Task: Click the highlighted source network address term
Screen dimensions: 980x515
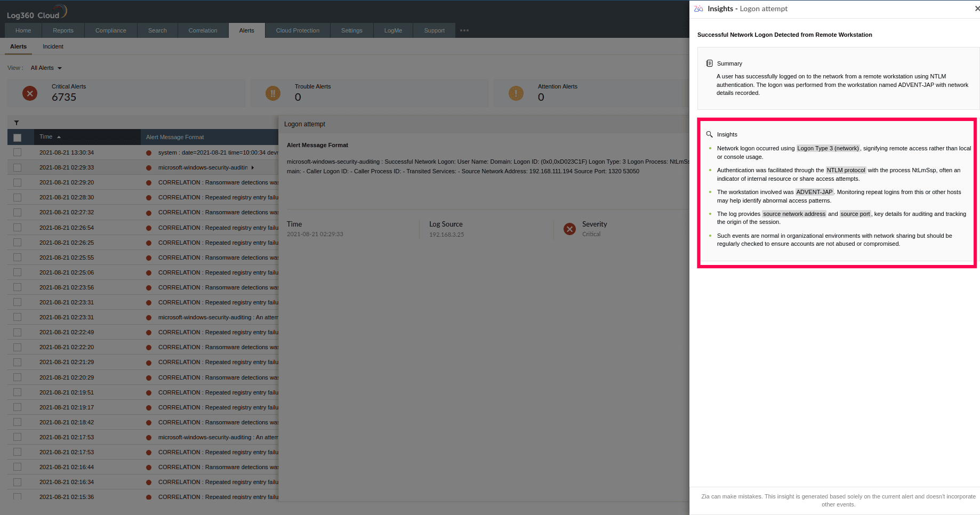Action: click(x=794, y=214)
